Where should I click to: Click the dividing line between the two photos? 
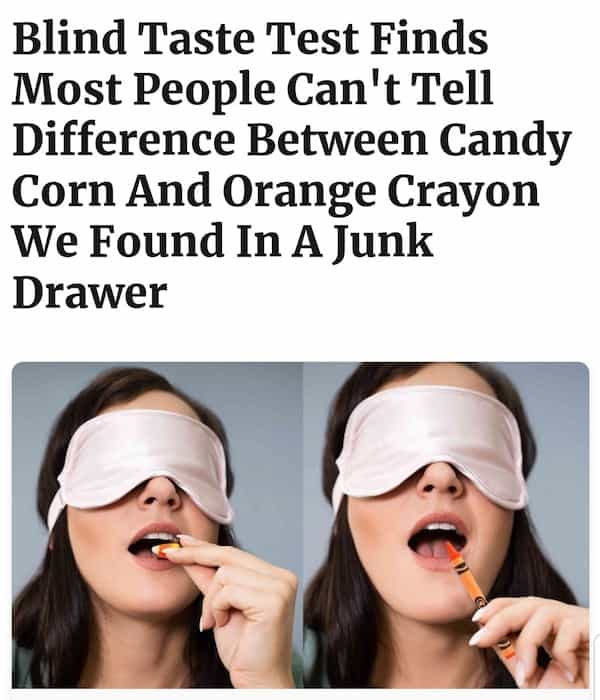coord(304,525)
